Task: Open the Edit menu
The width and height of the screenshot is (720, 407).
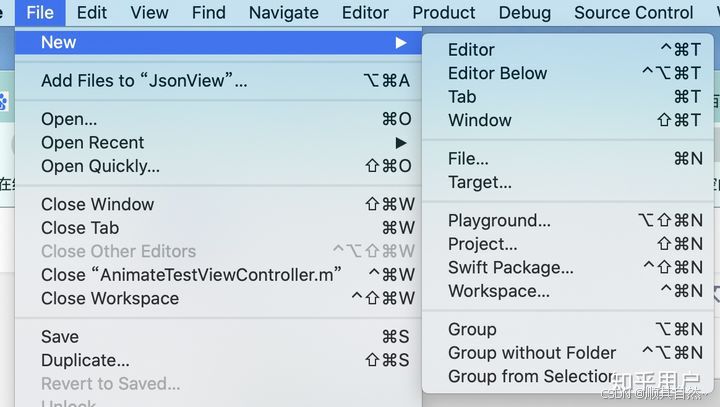Action: click(92, 12)
